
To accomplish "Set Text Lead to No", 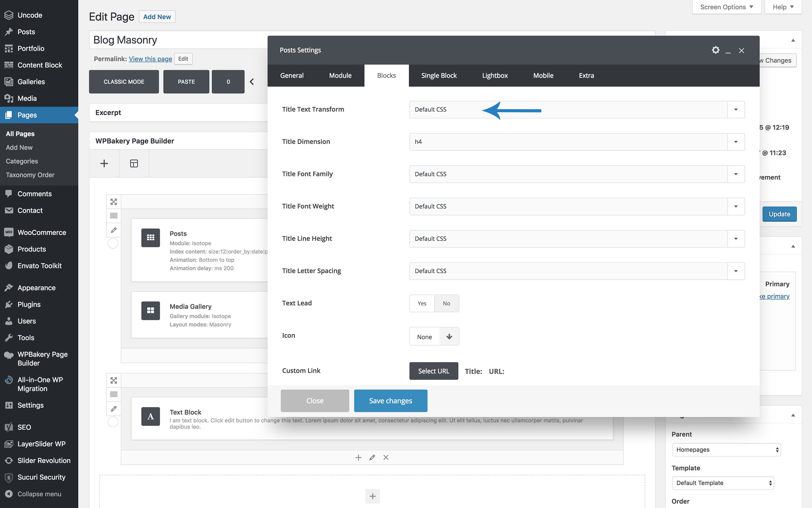I will pos(446,304).
